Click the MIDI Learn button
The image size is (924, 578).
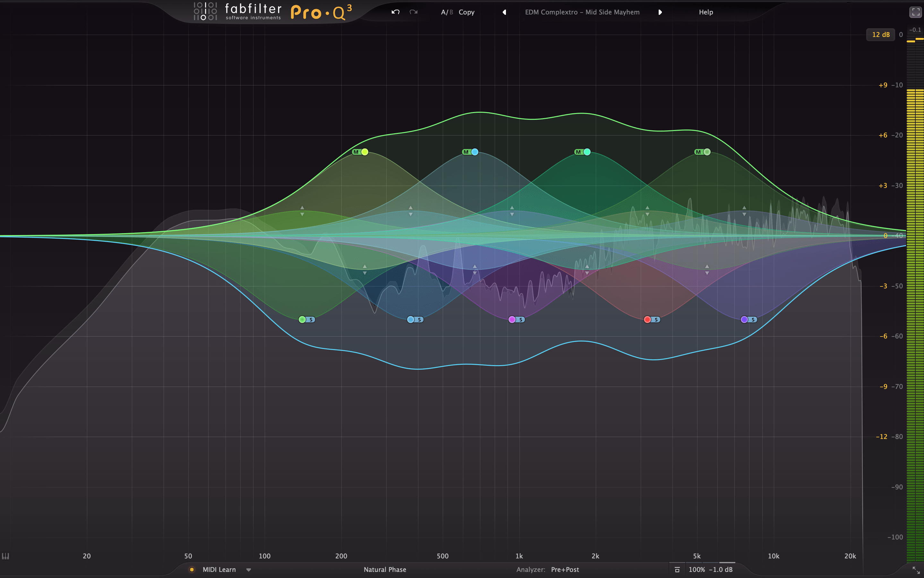pos(219,570)
